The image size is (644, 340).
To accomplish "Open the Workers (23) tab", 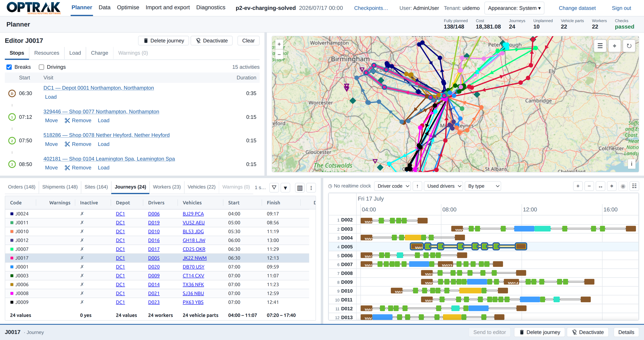I will point(167,187).
